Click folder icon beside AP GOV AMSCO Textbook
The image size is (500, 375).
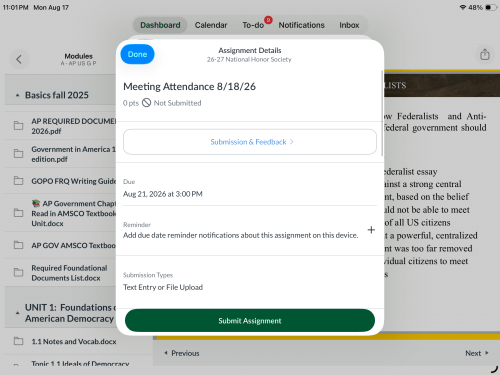click(x=19, y=245)
